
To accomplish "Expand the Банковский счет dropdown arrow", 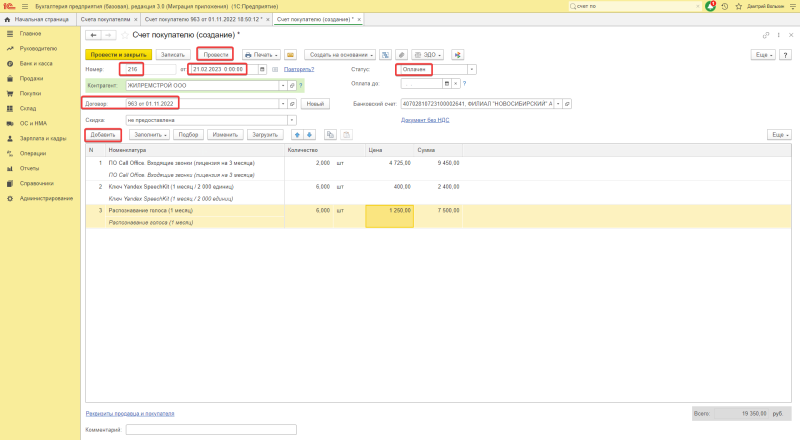I will point(558,104).
